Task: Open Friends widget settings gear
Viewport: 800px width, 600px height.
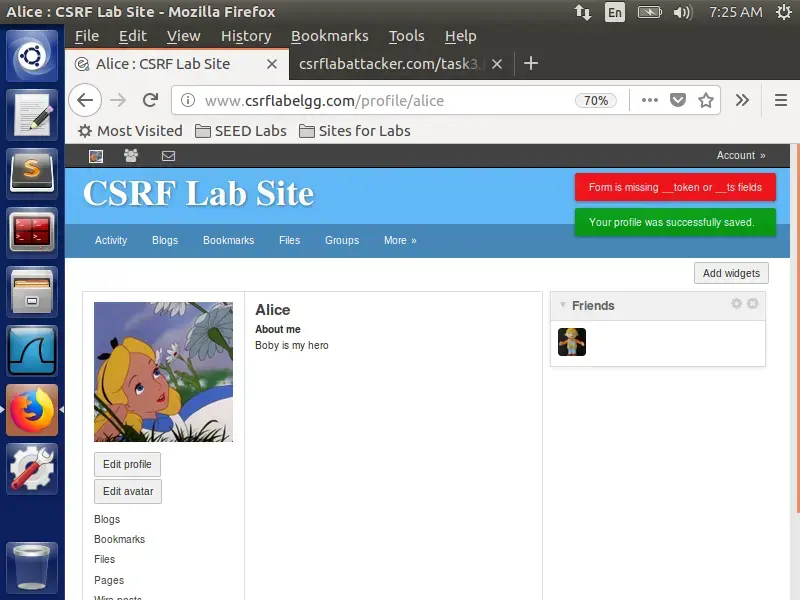Action: click(736, 304)
